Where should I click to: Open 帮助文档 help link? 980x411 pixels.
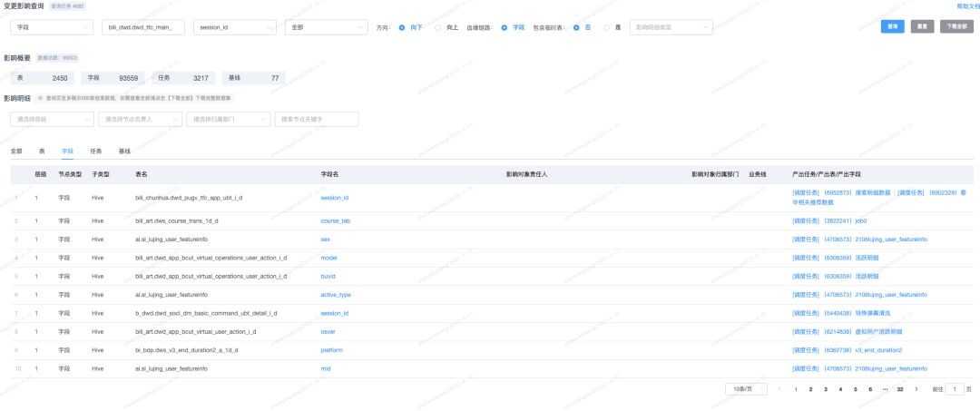pyautogui.click(x=968, y=6)
